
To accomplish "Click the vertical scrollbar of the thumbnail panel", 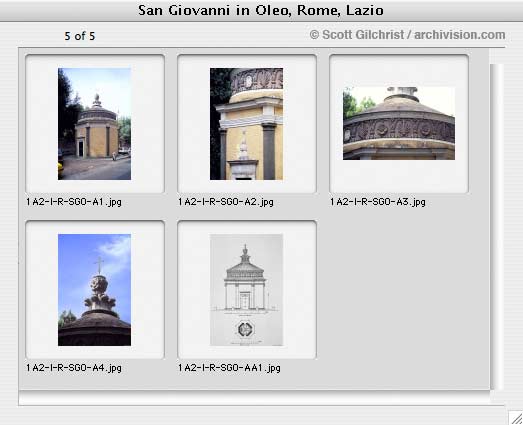I will (496, 227).
